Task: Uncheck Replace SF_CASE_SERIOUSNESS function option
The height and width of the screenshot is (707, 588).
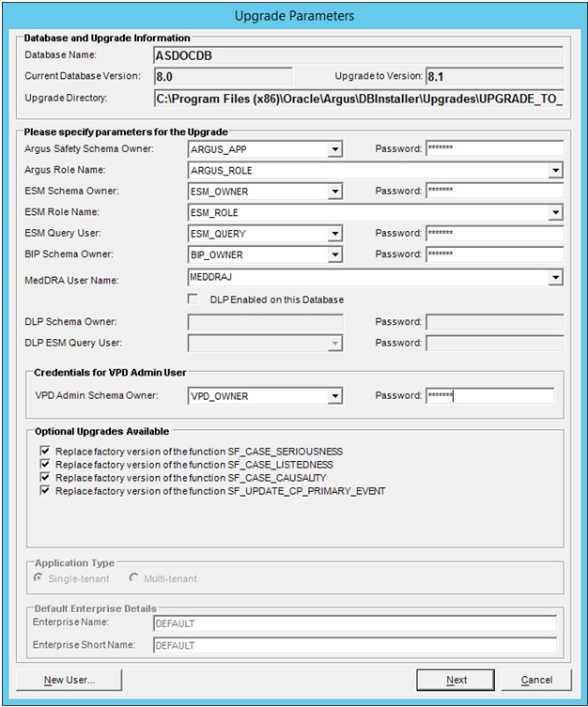Action: coord(45,451)
